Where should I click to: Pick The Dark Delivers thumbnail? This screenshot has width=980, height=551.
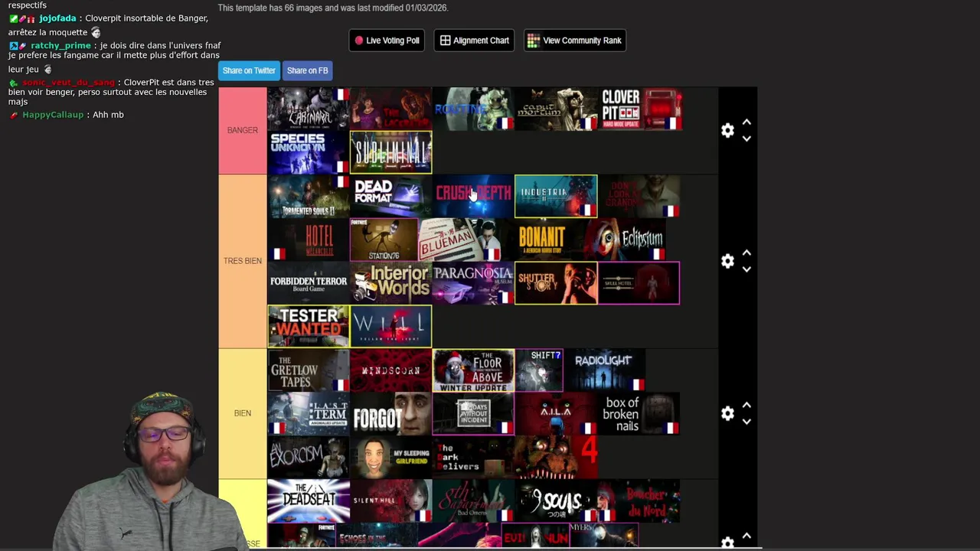pos(473,458)
